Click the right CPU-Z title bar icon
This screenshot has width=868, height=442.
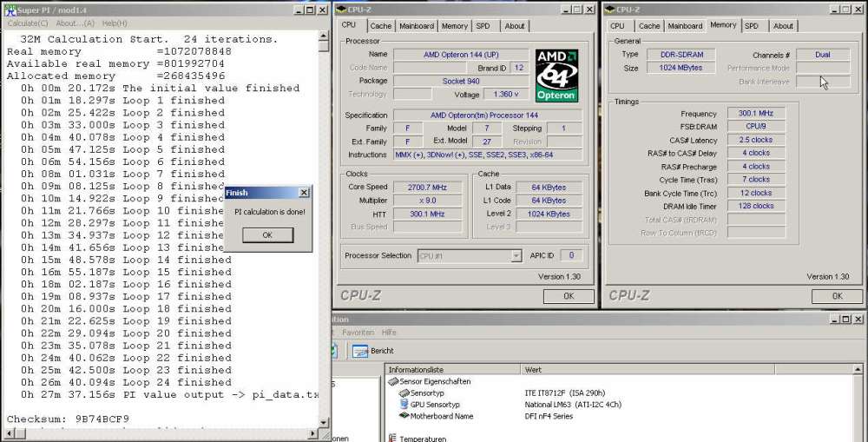pos(609,10)
